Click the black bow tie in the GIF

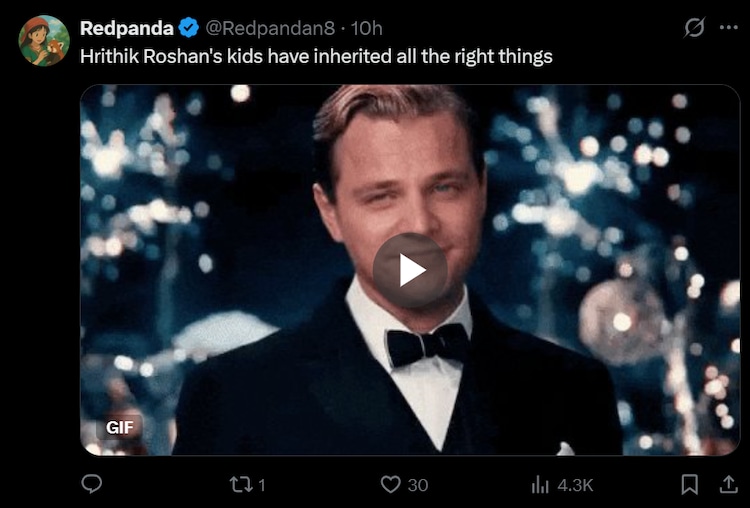pos(428,344)
